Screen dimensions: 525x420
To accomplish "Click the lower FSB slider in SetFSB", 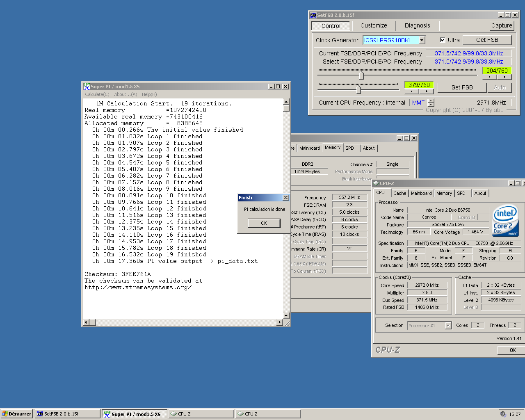I will (x=358, y=89).
